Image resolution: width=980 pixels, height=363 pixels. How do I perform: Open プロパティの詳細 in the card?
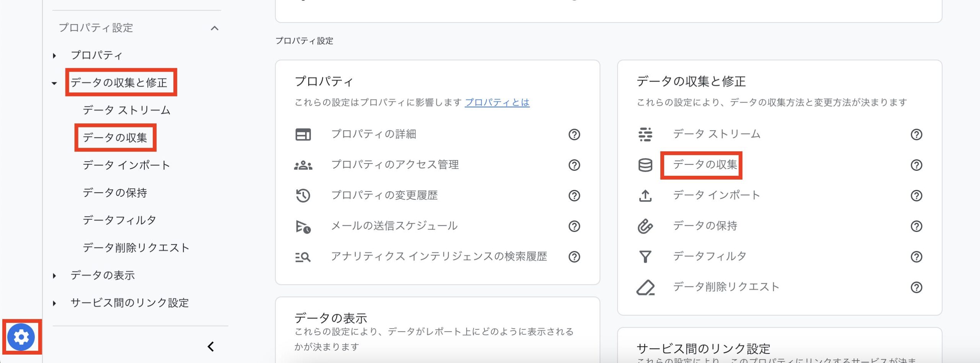click(x=374, y=134)
